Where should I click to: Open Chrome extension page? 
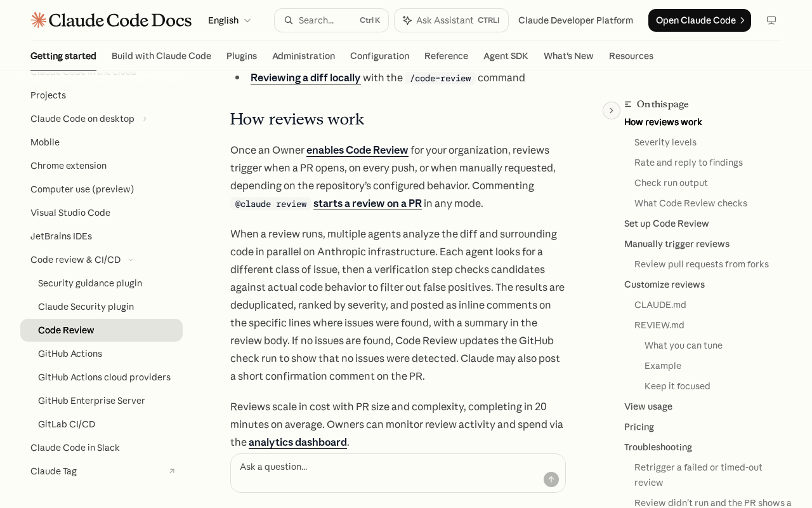(101, 166)
